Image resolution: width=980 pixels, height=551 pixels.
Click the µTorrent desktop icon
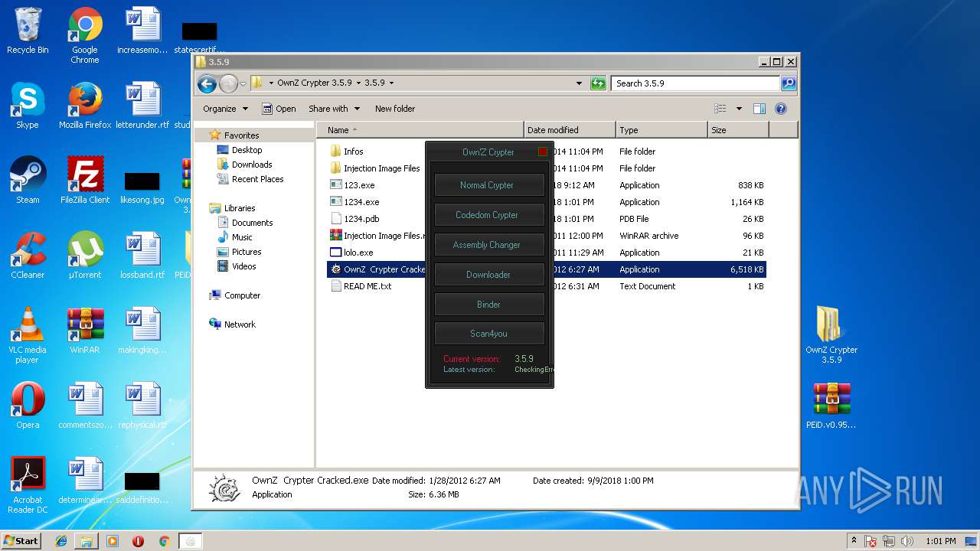pos(85,256)
